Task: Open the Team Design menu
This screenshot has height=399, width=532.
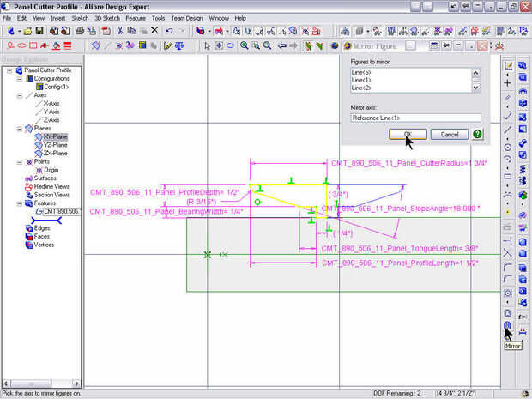Action: 187,18
